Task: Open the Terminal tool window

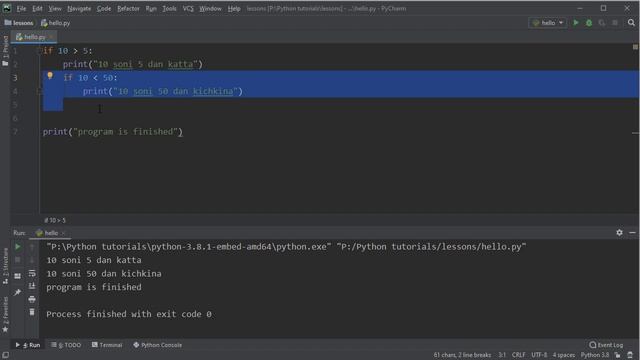Action: coord(107,345)
